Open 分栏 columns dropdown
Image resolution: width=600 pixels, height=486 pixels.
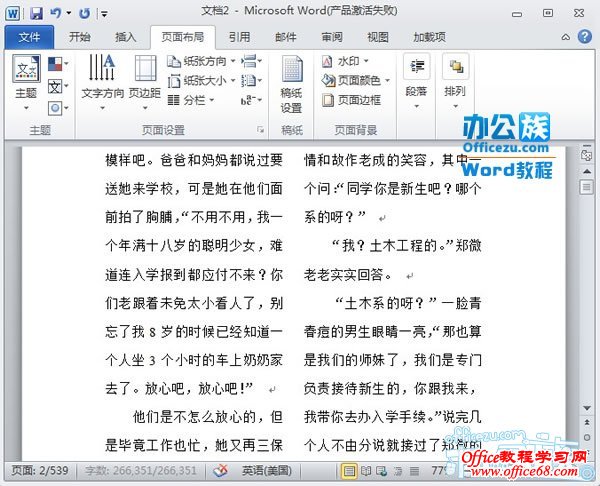tap(191, 100)
